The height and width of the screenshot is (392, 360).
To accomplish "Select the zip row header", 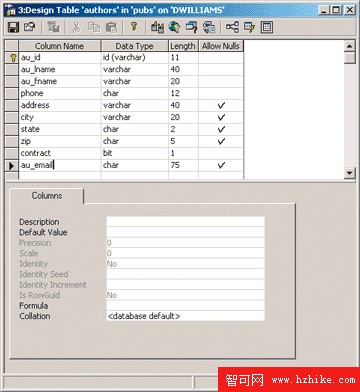I will click(12, 142).
